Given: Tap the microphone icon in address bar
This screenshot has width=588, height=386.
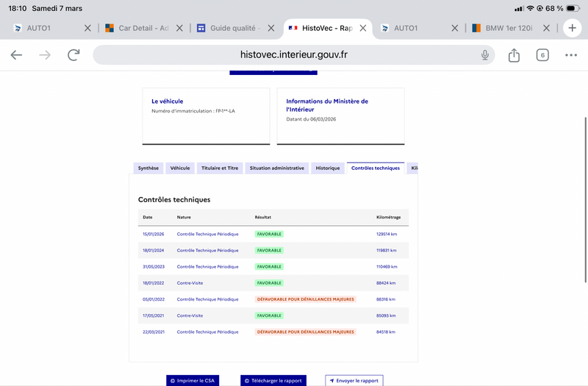Looking at the screenshot, I should coord(485,55).
